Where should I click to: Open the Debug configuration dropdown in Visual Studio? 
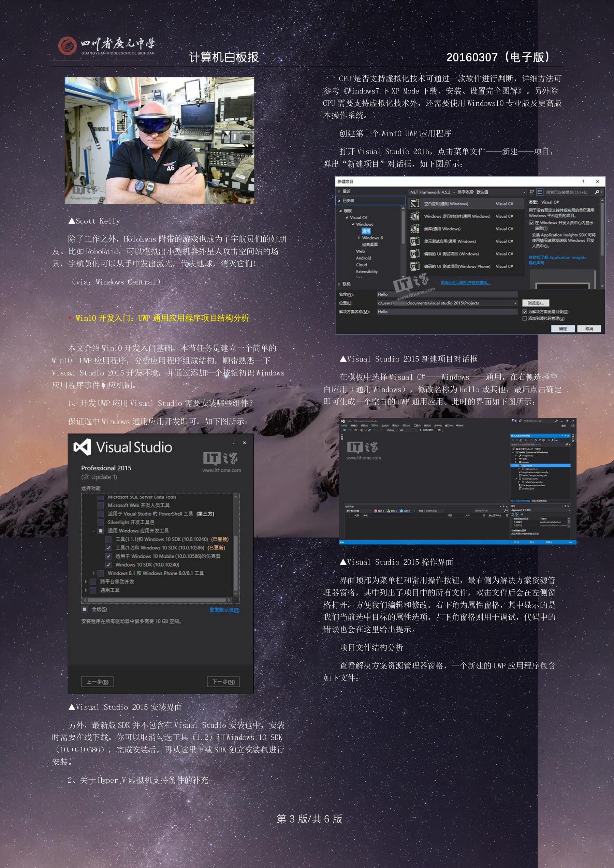click(x=392, y=430)
